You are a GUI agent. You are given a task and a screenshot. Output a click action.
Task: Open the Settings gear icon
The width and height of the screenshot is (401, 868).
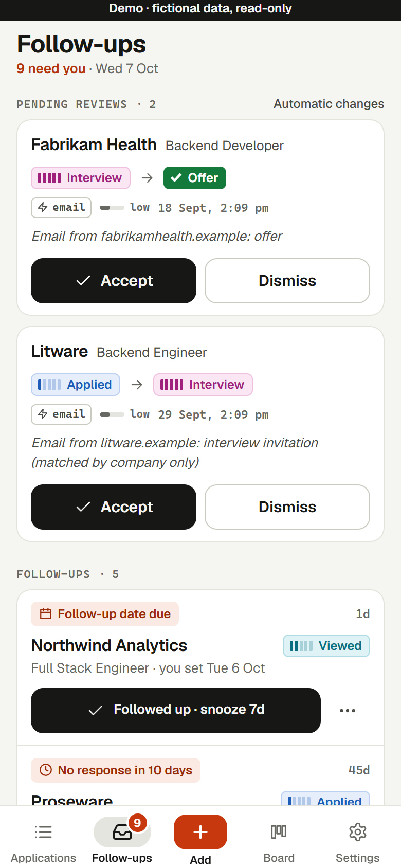tap(358, 831)
